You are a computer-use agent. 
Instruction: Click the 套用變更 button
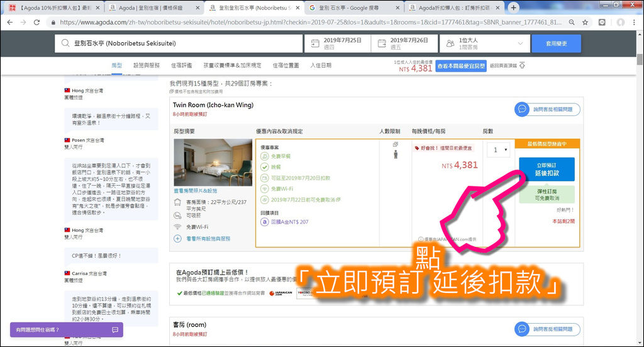click(556, 43)
